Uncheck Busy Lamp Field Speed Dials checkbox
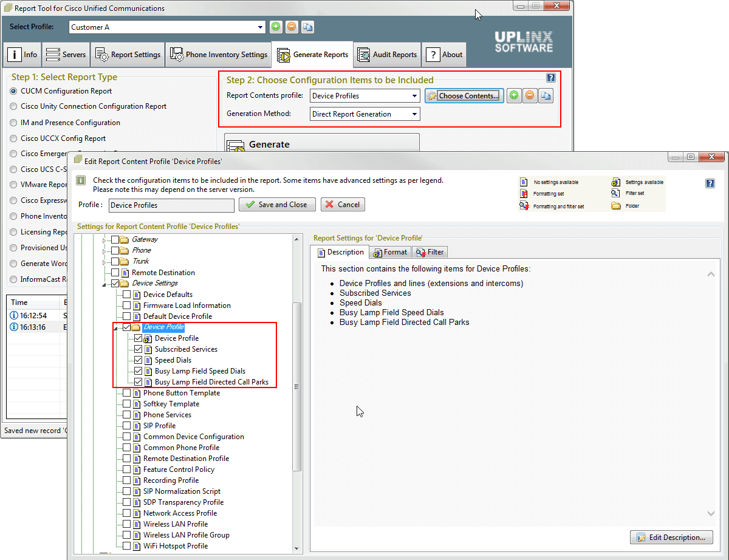Viewport: 729px width, 560px height. pyautogui.click(x=138, y=371)
